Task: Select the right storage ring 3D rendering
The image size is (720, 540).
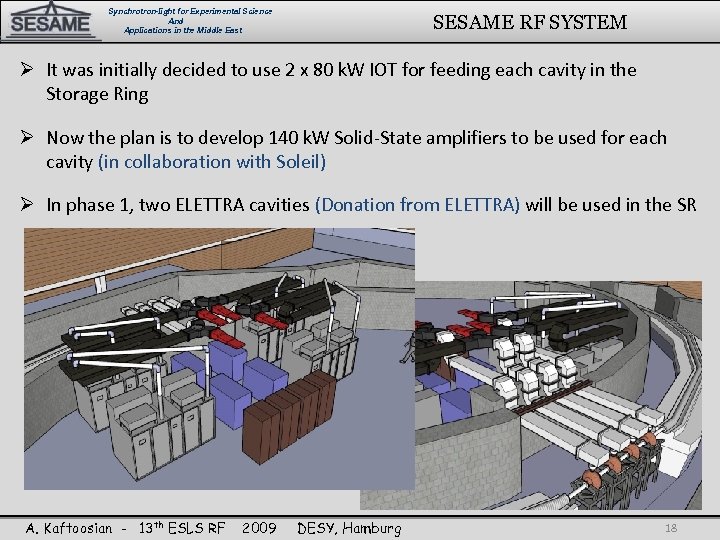Action: click(558, 395)
